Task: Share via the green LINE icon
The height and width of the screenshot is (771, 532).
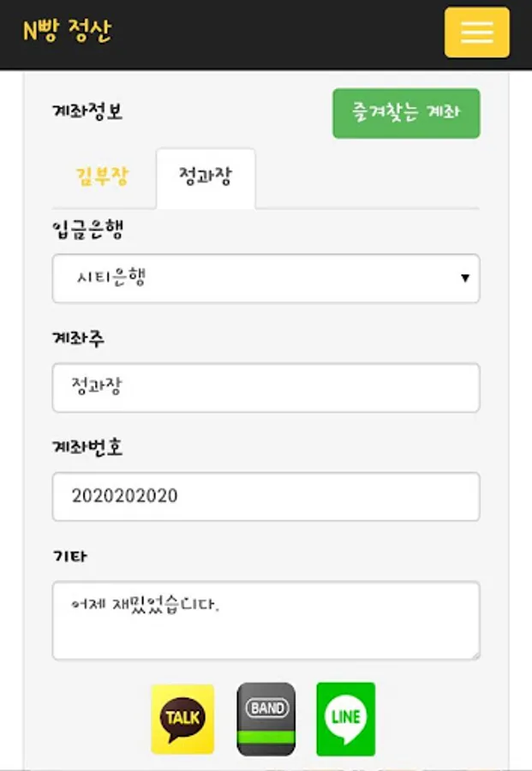Action: (345, 719)
